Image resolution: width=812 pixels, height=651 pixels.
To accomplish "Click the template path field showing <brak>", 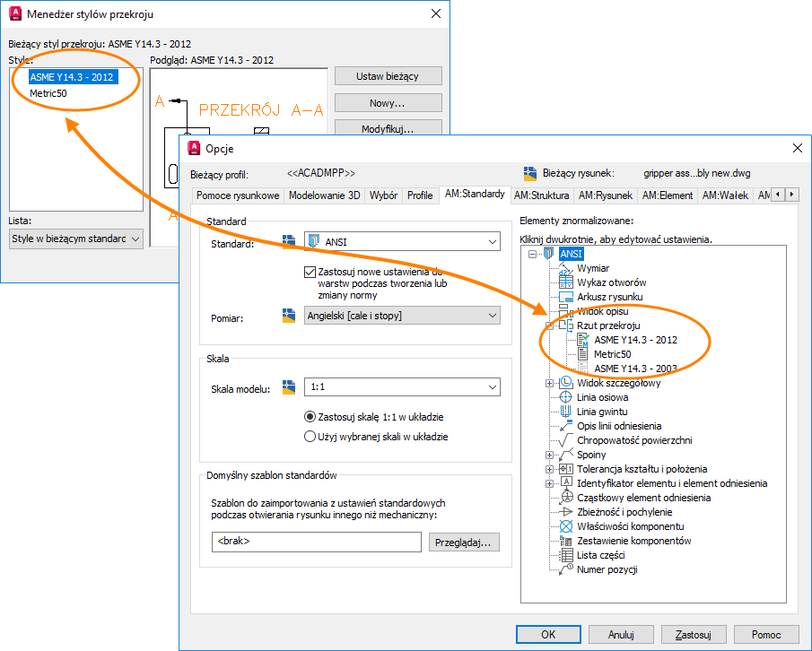I will coord(317,542).
